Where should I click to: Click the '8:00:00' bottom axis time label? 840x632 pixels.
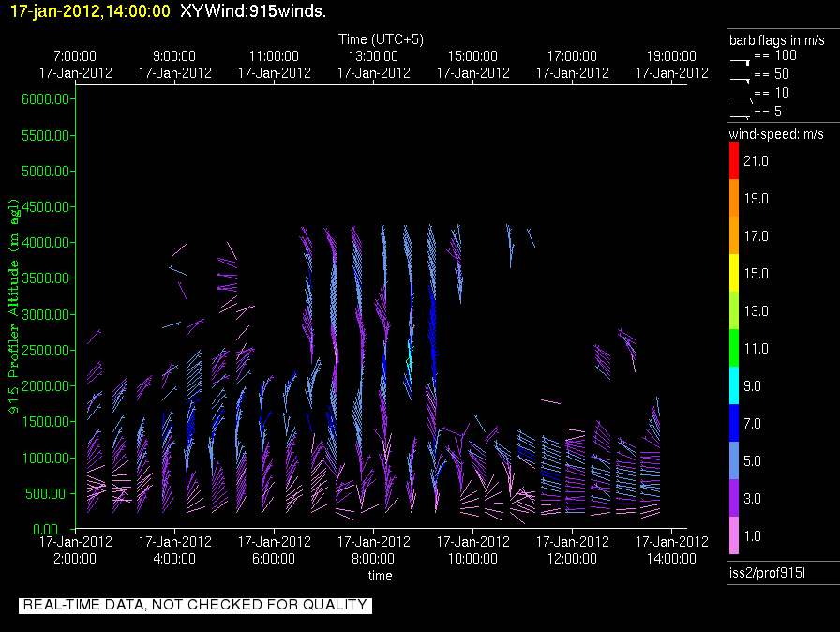(x=373, y=559)
